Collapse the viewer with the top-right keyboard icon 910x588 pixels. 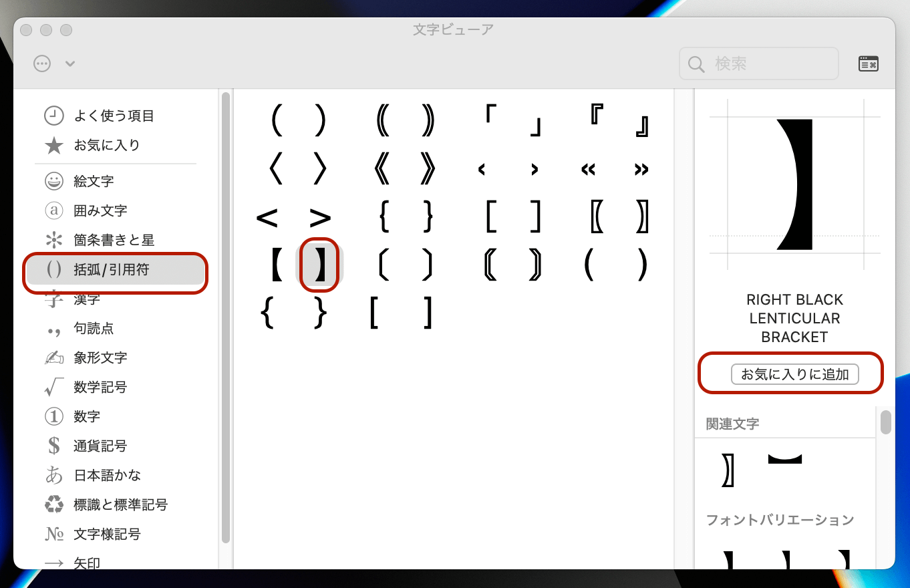pos(868,63)
